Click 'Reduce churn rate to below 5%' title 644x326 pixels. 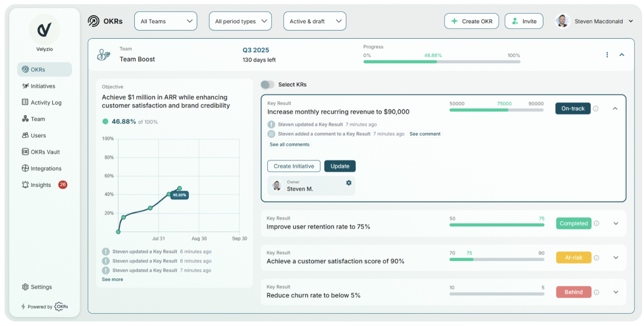tap(313, 295)
